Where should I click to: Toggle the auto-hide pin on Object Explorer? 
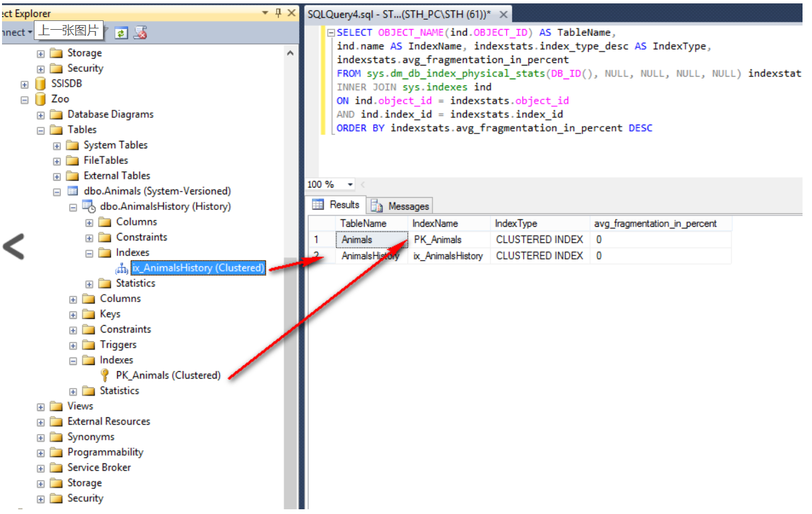(x=277, y=12)
